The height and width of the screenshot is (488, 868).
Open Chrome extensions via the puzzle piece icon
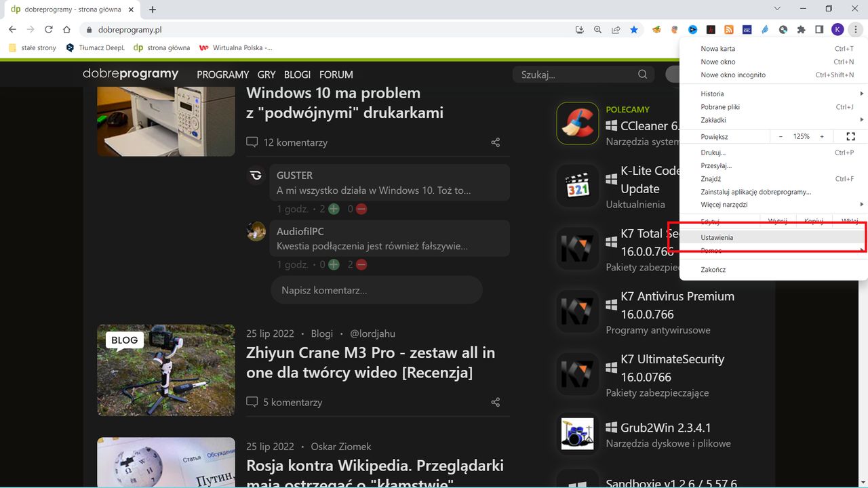pyautogui.click(x=800, y=29)
